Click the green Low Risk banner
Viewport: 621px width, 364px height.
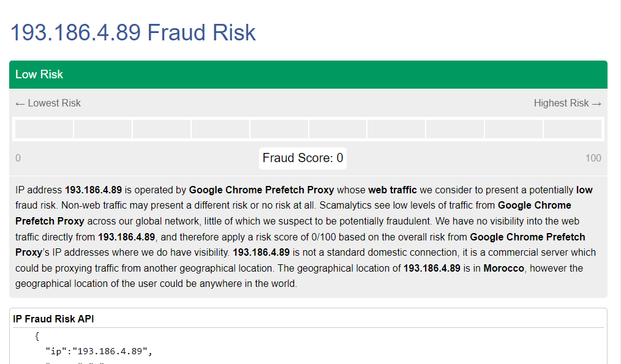coord(308,75)
